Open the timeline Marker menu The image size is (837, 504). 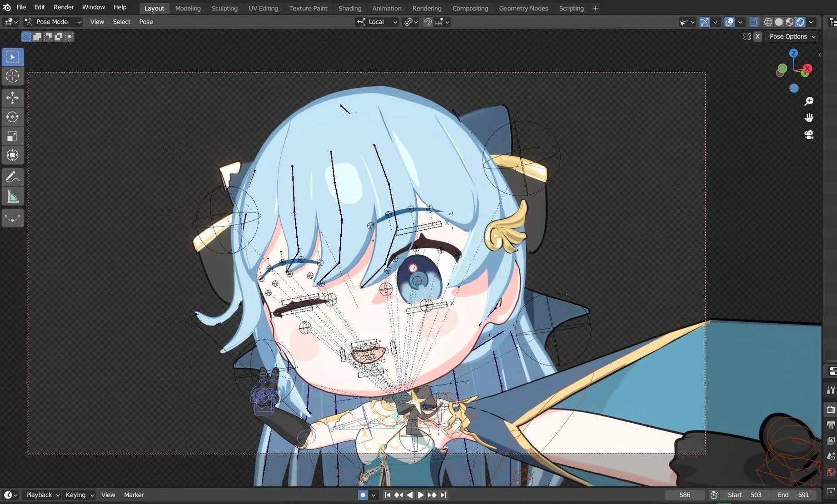point(134,495)
